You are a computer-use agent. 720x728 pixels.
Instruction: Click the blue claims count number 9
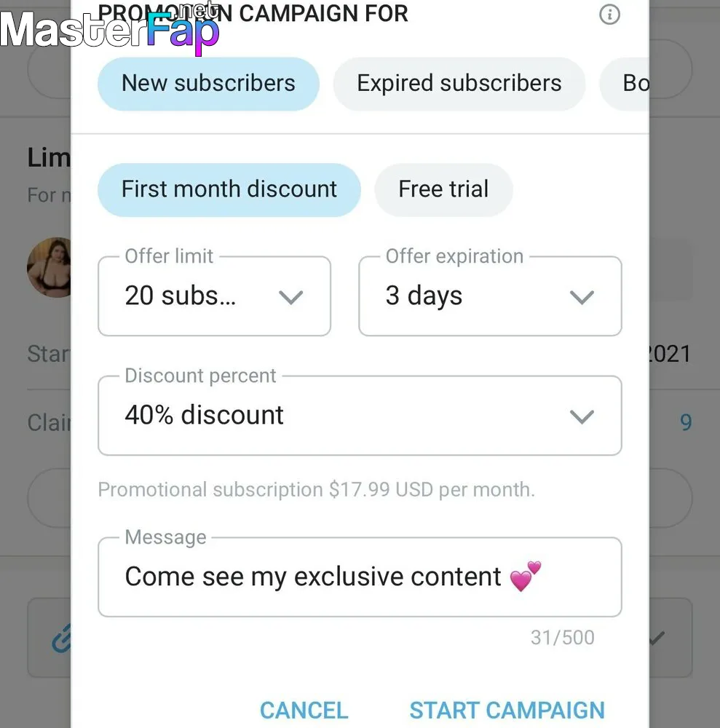686,422
